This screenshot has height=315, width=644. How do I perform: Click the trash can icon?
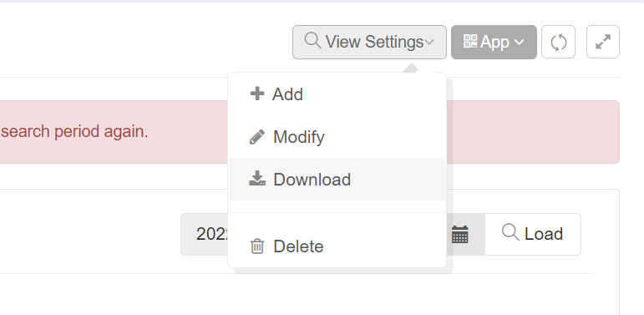click(257, 246)
